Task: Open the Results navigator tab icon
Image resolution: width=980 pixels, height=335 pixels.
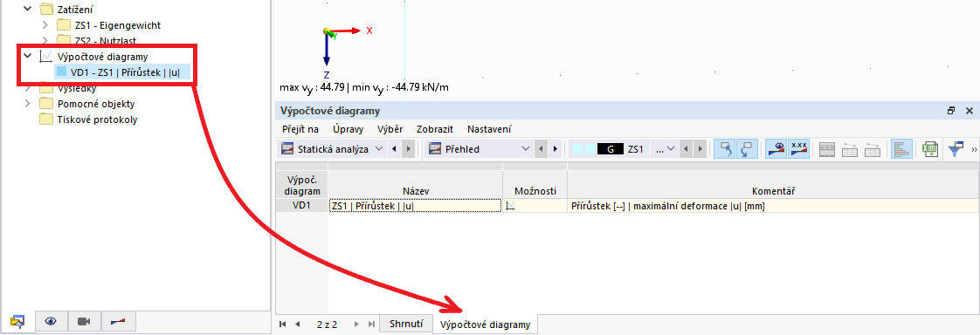Action: [x=118, y=321]
